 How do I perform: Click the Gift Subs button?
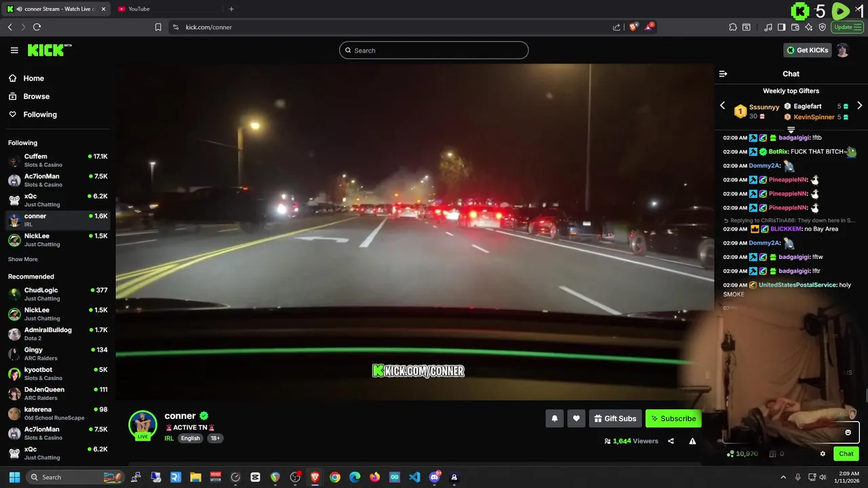(x=615, y=419)
